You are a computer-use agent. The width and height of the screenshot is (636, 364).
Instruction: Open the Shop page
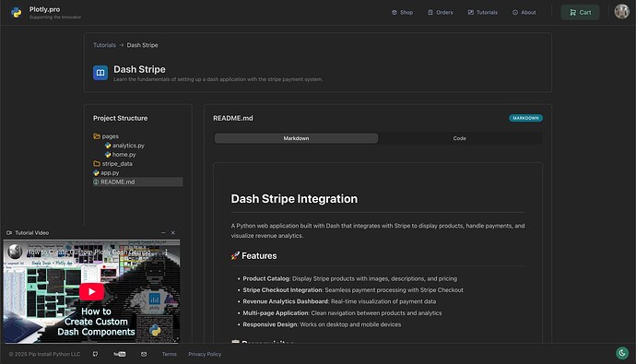coord(402,13)
